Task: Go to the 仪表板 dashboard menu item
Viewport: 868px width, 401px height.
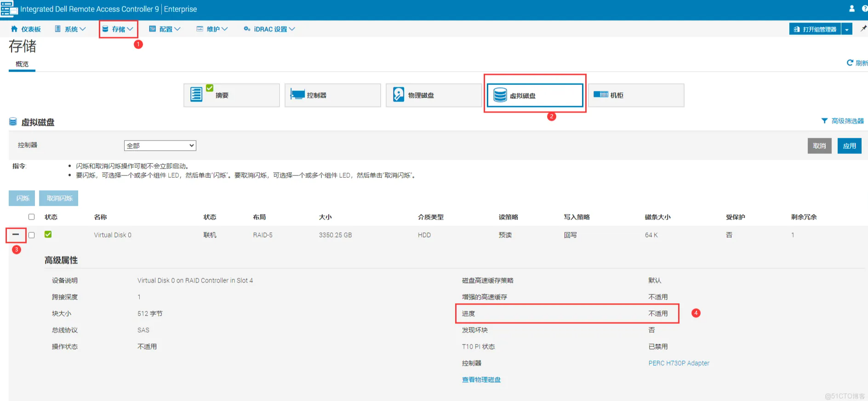Action: (x=26, y=29)
